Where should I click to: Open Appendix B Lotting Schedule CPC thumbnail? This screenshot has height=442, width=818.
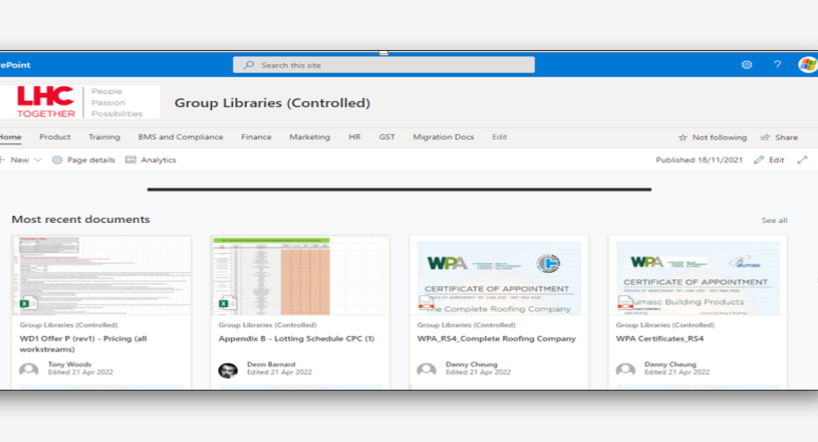click(x=299, y=277)
